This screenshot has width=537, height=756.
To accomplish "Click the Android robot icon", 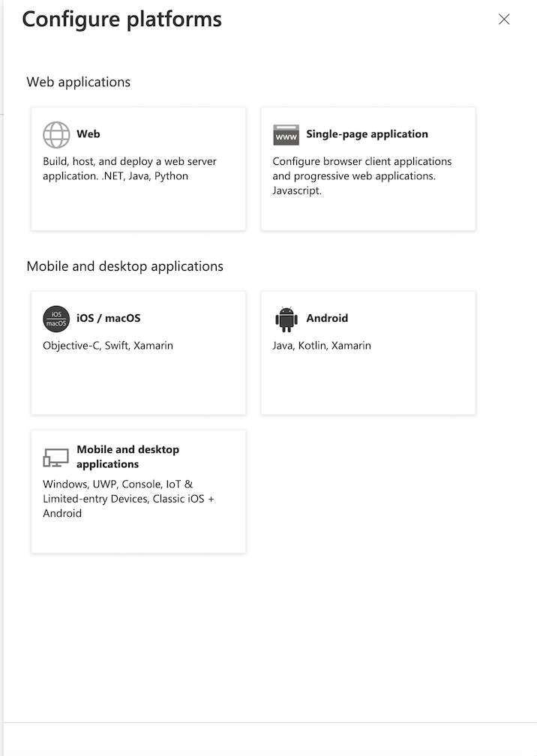I will 285,318.
